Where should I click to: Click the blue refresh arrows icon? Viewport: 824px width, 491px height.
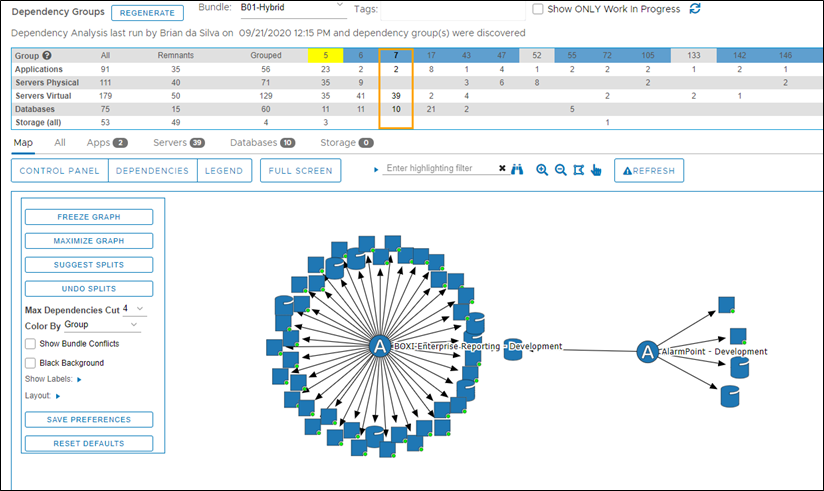point(695,9)
